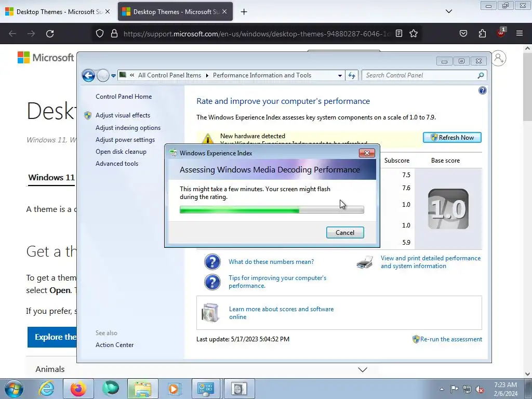This screenshot has width=532, height=399.
Task: Click the Microsoft logo on the webpage
Action: 46,57
